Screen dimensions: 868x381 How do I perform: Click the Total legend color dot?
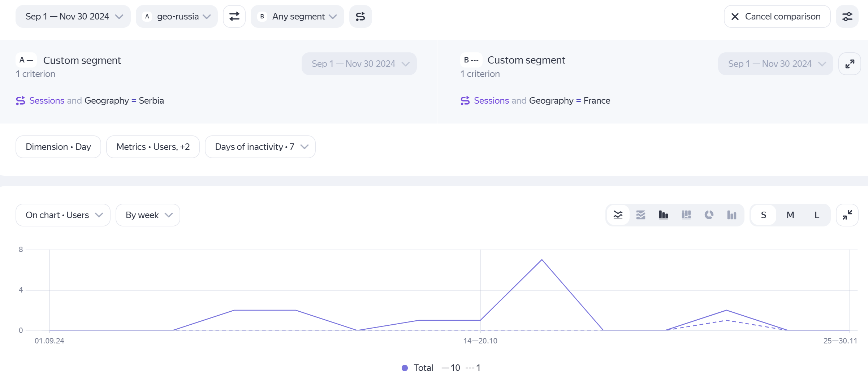point(405,368)
